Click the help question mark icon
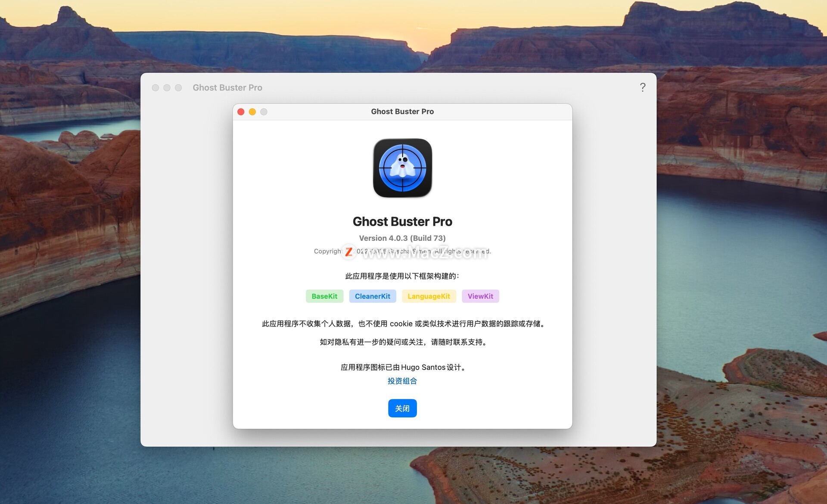The height and width of the screenshot is (504, 827). click(642, 87)
